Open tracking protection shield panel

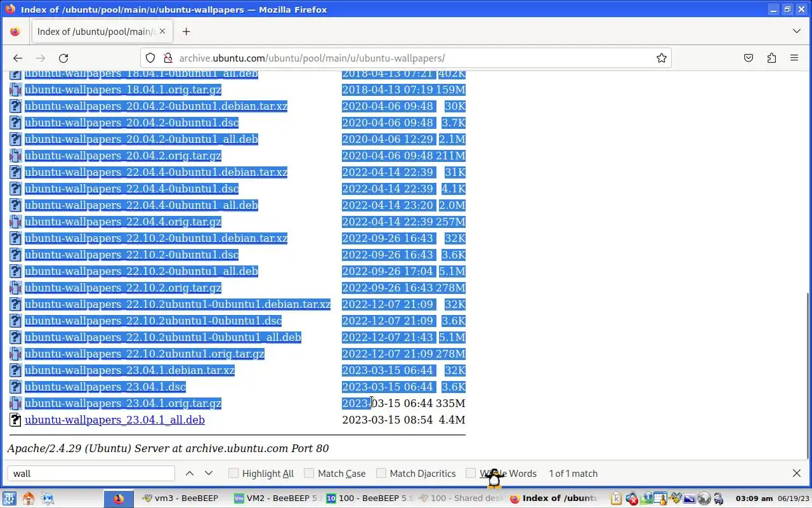150,58
